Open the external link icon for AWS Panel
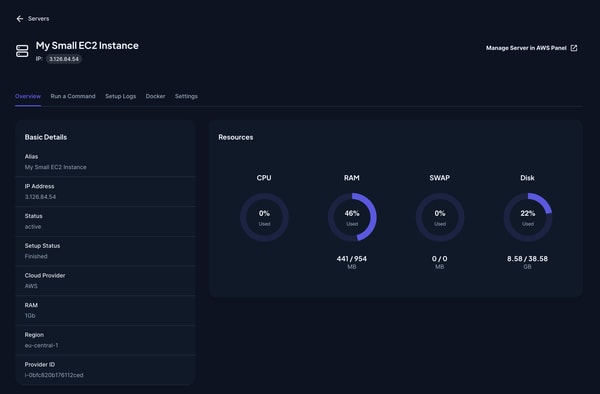The width and height of the screenshot is (600, 394). point(574,48)
